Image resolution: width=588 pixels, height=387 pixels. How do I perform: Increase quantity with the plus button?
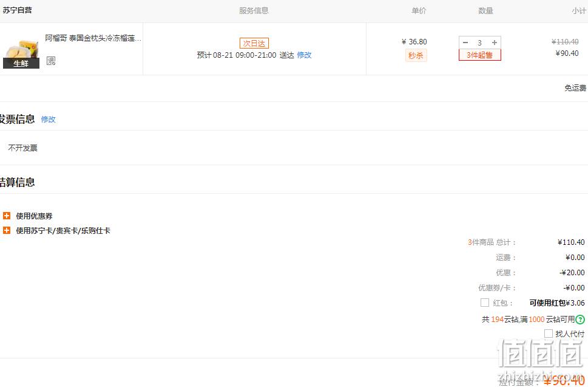click(495, 43)
